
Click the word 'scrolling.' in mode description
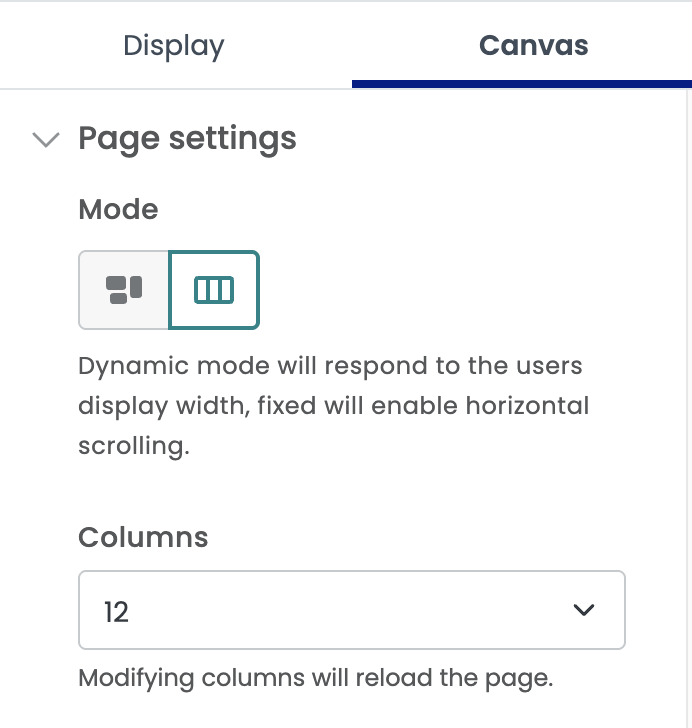(x=133, y=445)
